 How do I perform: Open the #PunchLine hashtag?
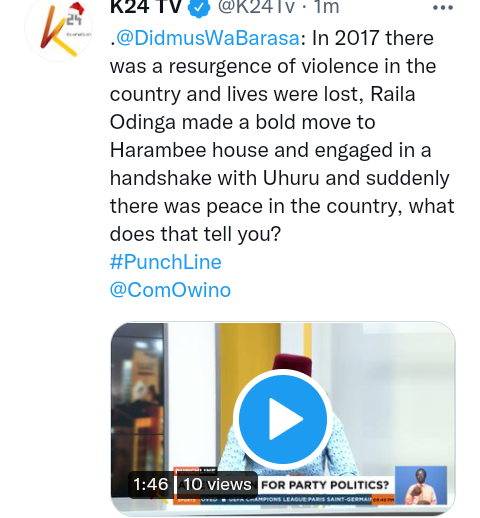[166, 262]
